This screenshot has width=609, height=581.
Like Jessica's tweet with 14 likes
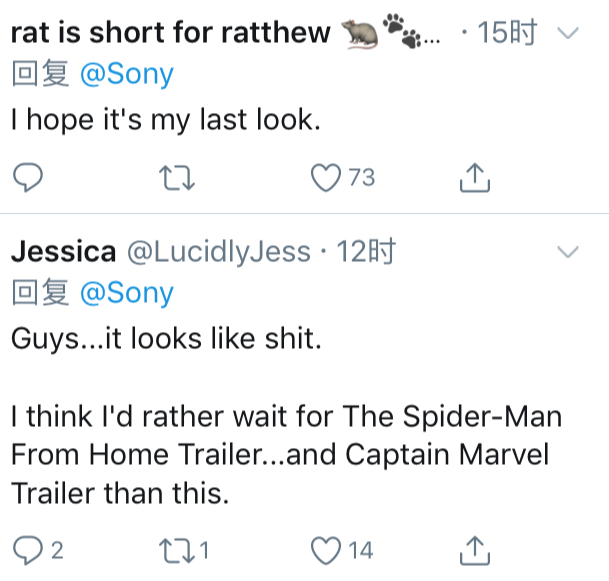pyautogui.click(x=325, y=550)
